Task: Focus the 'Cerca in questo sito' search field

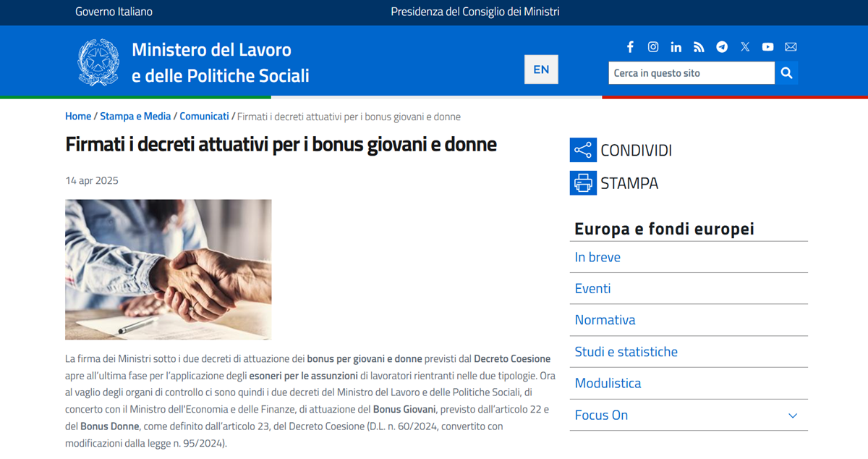Action: click(x=692, y=72)
